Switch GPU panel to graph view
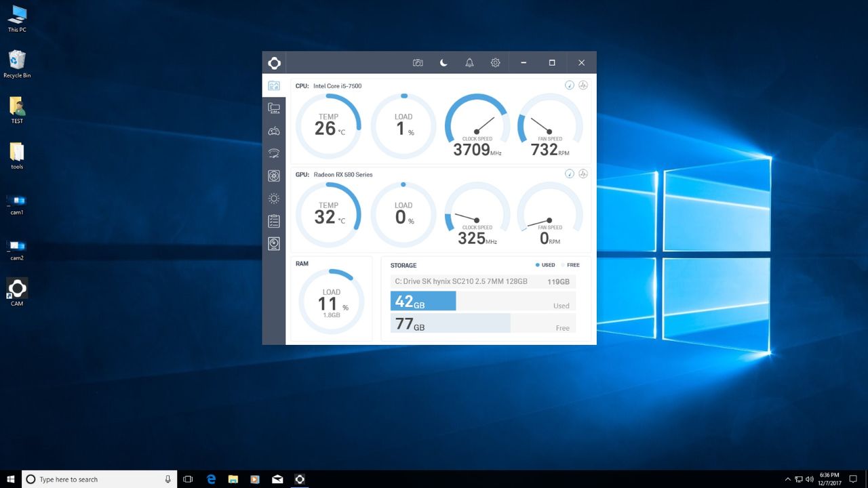 pyautogui.click(x=583, y=174)
